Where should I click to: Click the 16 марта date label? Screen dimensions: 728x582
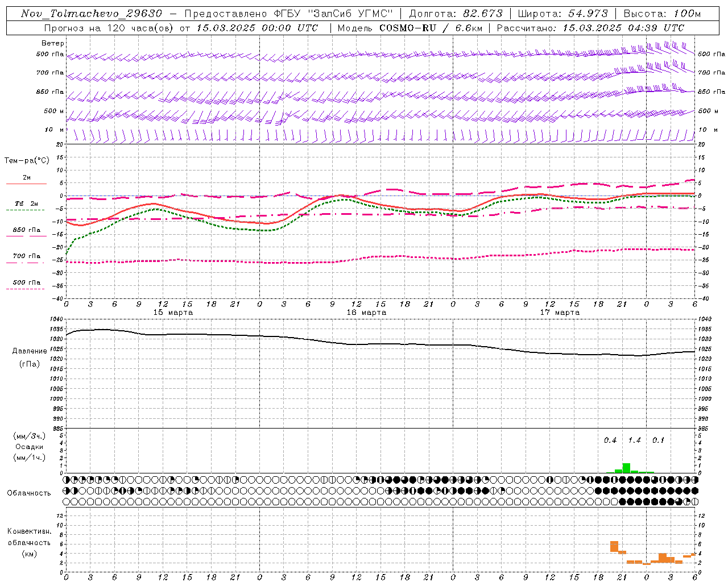pyautogui.click(x=366, y=312)
